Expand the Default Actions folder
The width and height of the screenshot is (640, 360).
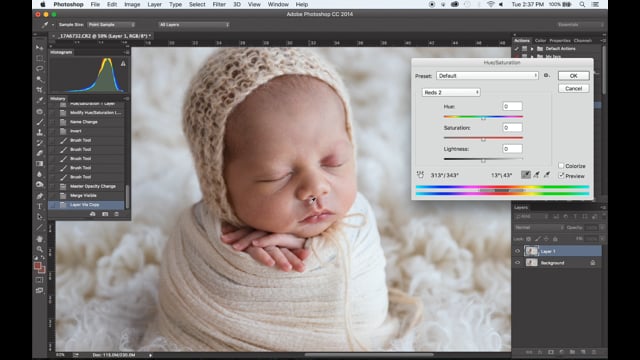pyautogui.click(x=532, y=49)
